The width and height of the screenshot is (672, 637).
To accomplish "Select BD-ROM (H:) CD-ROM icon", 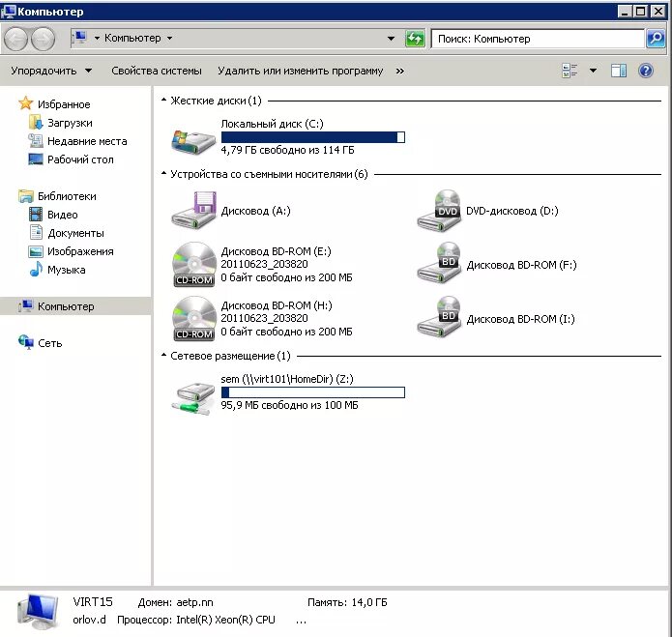I will pyautogui.click(x=193, y=318).
